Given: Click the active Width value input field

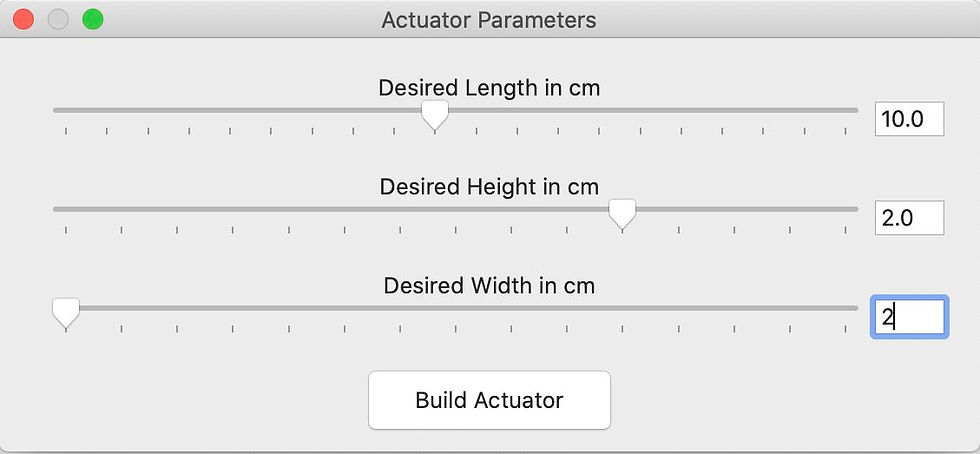Looking at the screenshot, I should pyautogui.click(x=909, y=317).
